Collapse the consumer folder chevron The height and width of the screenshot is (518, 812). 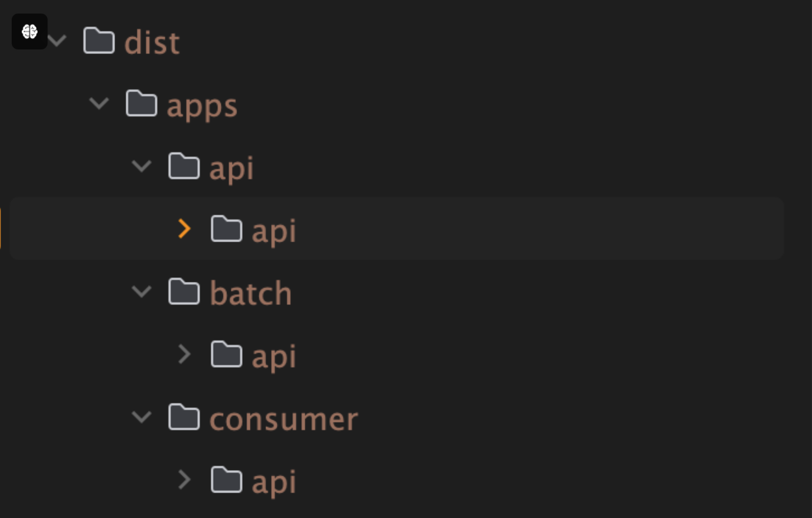(x=141, y=417)
